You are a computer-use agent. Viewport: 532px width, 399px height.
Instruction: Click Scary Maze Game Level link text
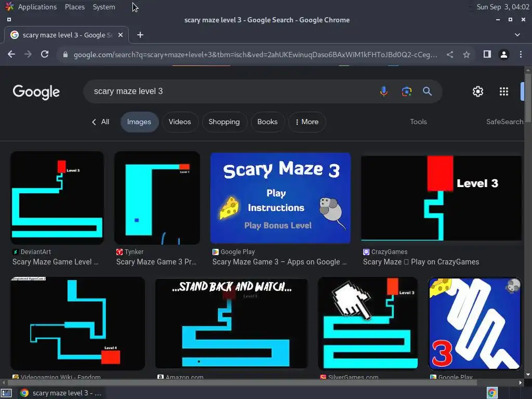pos(55,262)
